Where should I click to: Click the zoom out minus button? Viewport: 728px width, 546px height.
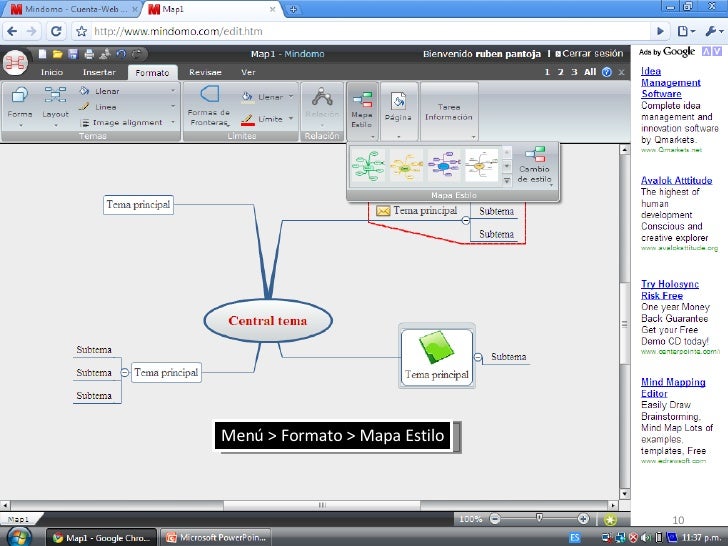click(495, 519)
